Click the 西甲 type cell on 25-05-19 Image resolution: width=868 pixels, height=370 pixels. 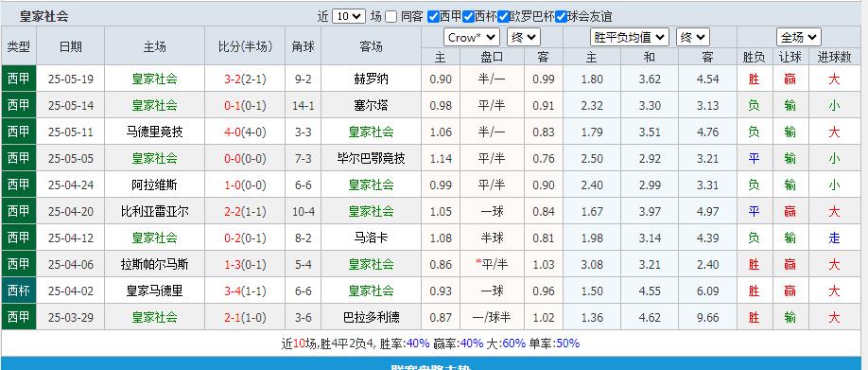[x=19, y=79]
